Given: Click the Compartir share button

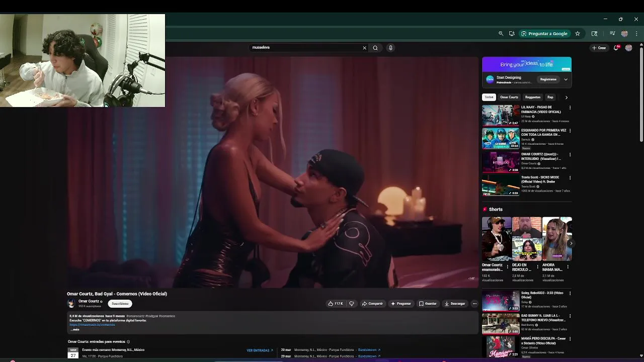Looking at the screenshot, I should pyautogui.click(x=372, y=304).
